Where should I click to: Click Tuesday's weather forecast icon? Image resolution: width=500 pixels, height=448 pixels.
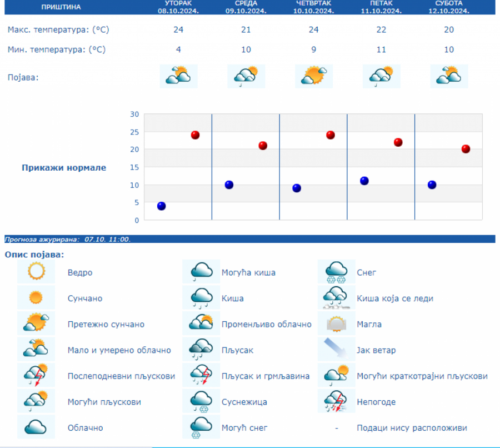178,76
